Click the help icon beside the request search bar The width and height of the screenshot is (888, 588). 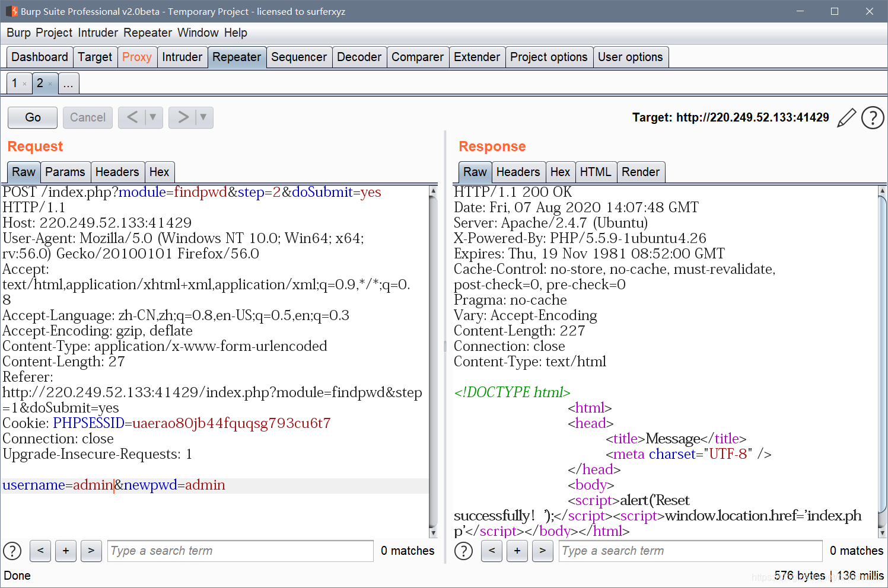click(x=12, y=551)
